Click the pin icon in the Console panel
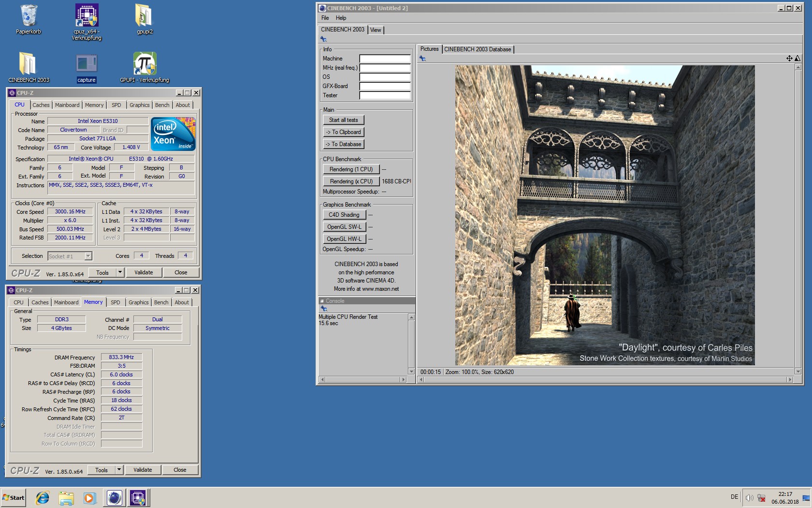 324,309
